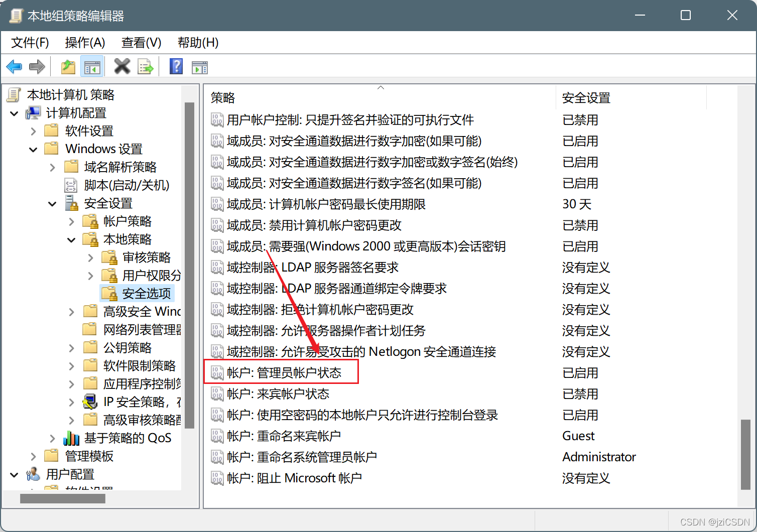Expand the 软件设置 tree node
The image size is (757, 532).
(x=33, y=131)
